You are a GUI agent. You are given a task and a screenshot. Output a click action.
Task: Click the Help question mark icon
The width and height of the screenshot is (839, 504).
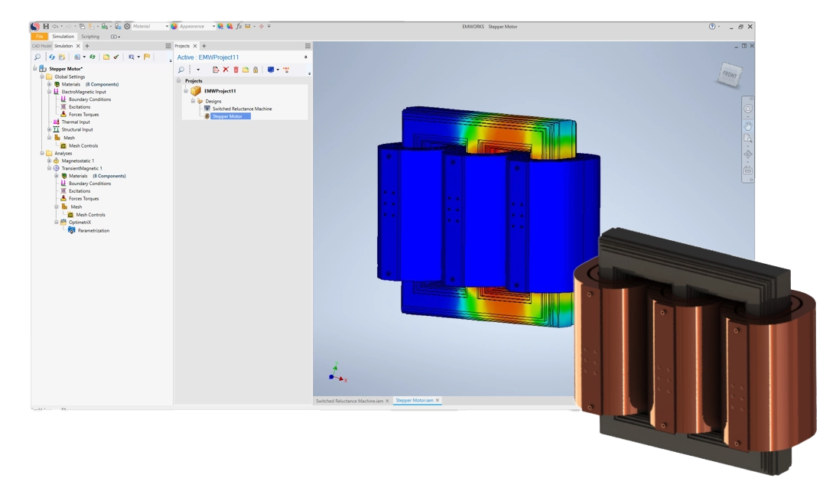pos(712,27)
